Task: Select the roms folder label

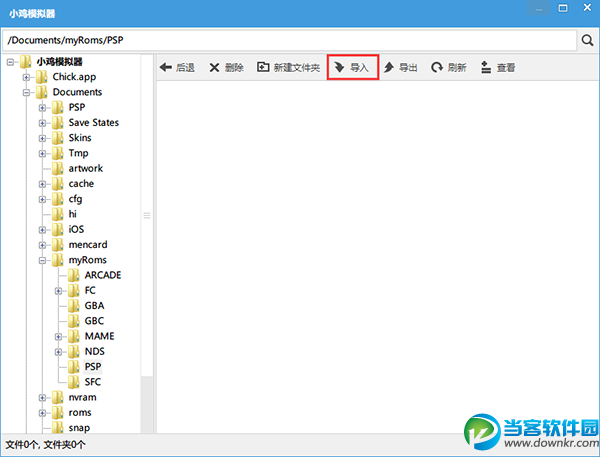Action: [x=80, y=413]
